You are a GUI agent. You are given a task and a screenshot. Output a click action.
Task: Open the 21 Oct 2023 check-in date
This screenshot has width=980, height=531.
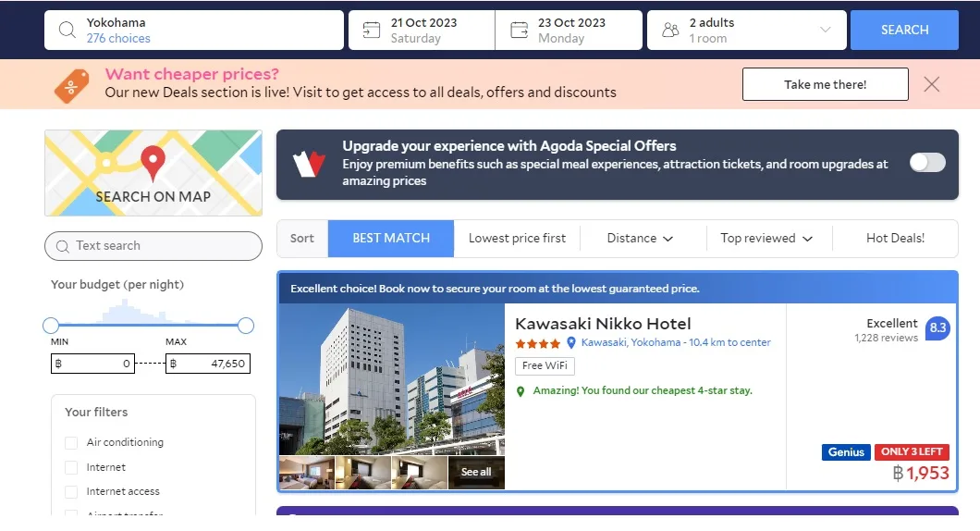point(422,30)
